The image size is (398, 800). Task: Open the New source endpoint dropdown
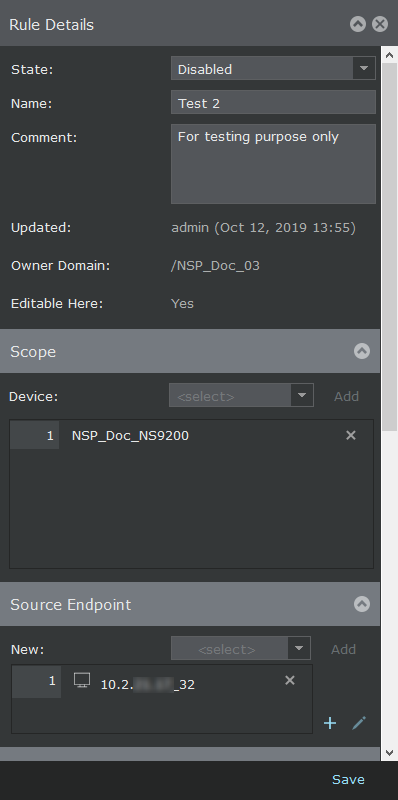click(241, 648)
